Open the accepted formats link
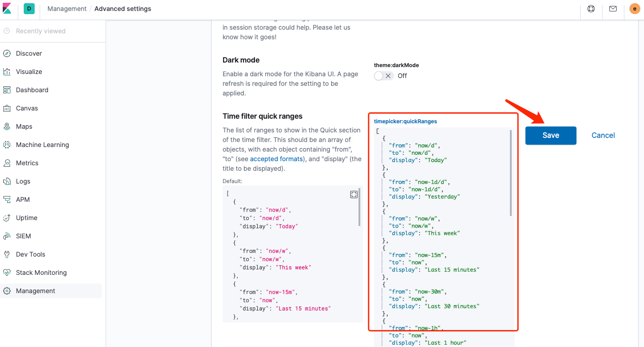Viewport: 644px width, 347px height. pyautogui.click(x=276, y=159)
